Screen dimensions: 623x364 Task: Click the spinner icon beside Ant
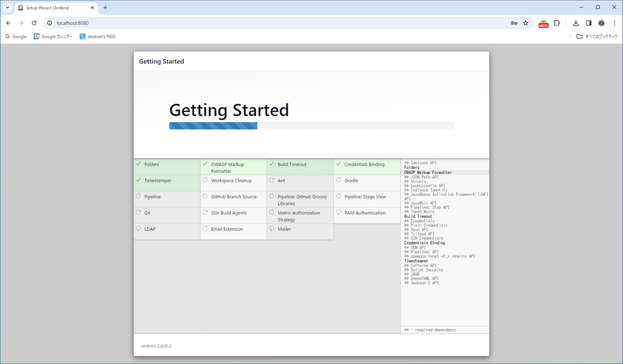click(272, 180)
